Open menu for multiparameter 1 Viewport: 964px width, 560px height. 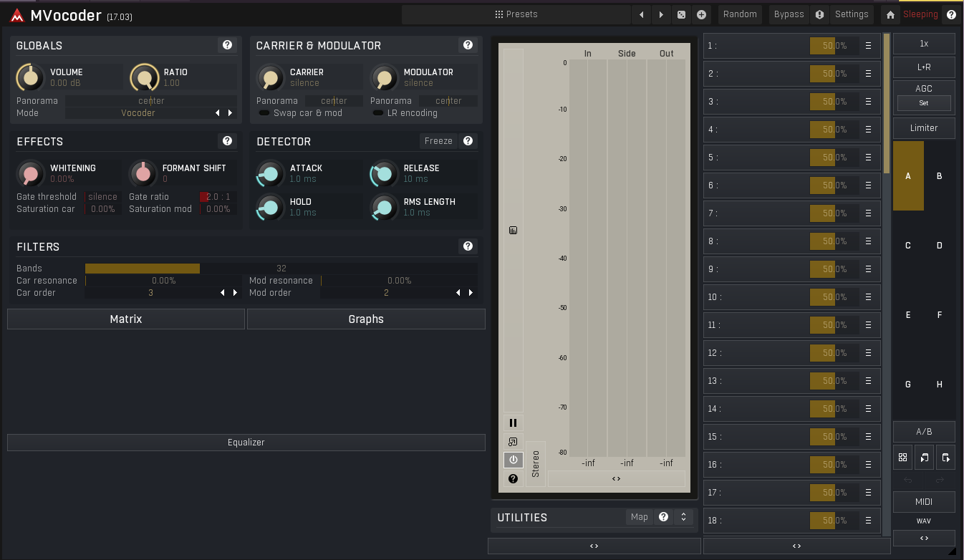coord(868,46)
